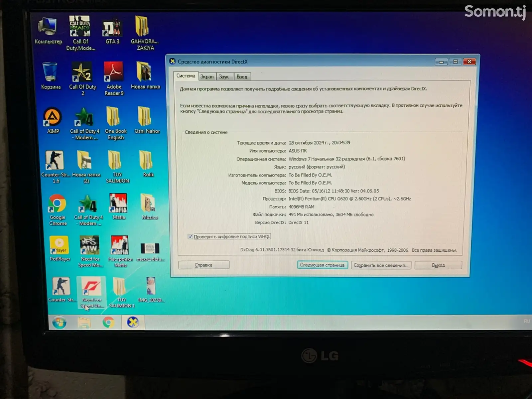Launch Call of Duty 4 - Modern shortcut beside Google Chrome
This screenshot has width=532, height=399.
(88, 210)
